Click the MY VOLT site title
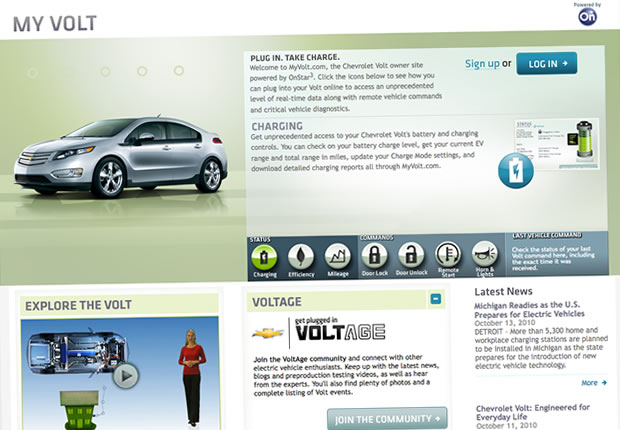 (55, 24)
